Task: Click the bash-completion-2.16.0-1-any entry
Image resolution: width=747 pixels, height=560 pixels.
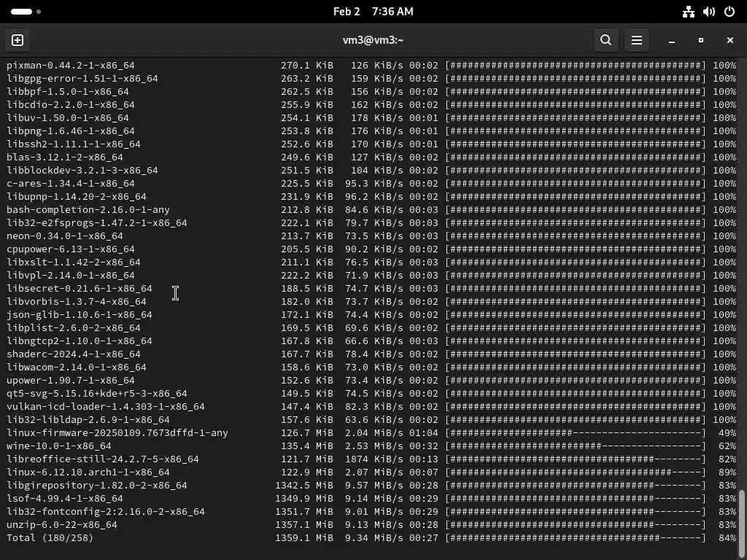Action: (88, 209)
